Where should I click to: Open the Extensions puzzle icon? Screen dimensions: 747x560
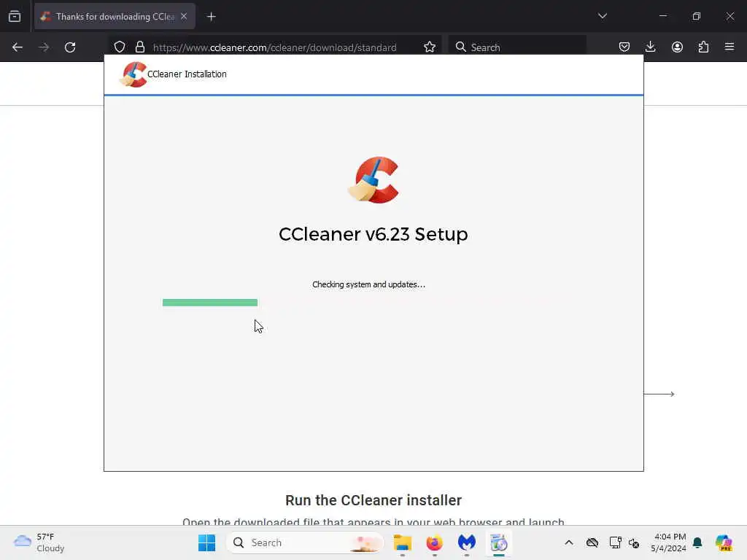tap(703, 47)
